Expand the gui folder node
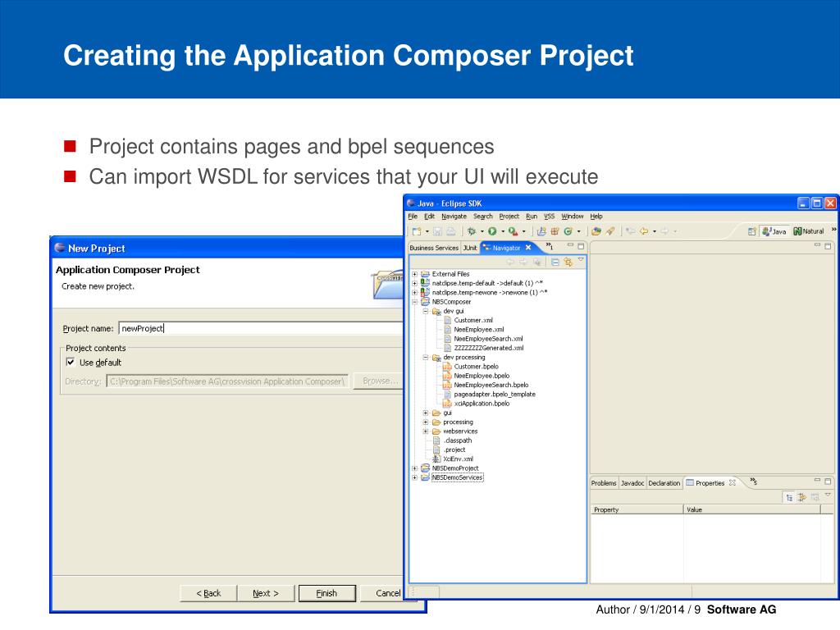Viewport: 840px width, 630px height. coord(426,413)
